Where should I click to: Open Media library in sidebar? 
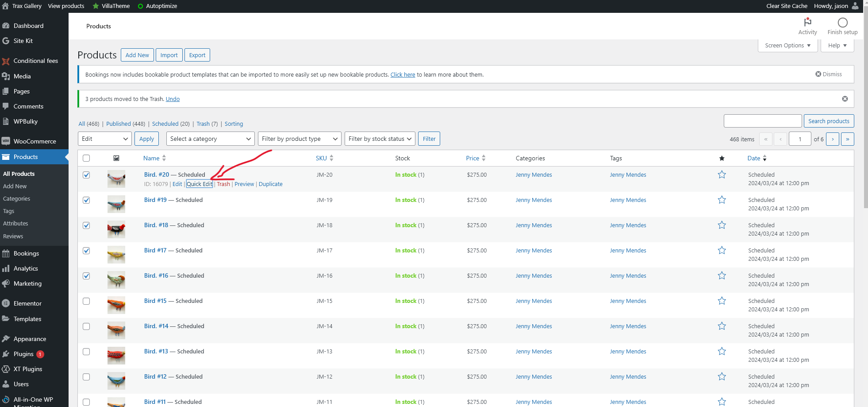coord(22,76)
